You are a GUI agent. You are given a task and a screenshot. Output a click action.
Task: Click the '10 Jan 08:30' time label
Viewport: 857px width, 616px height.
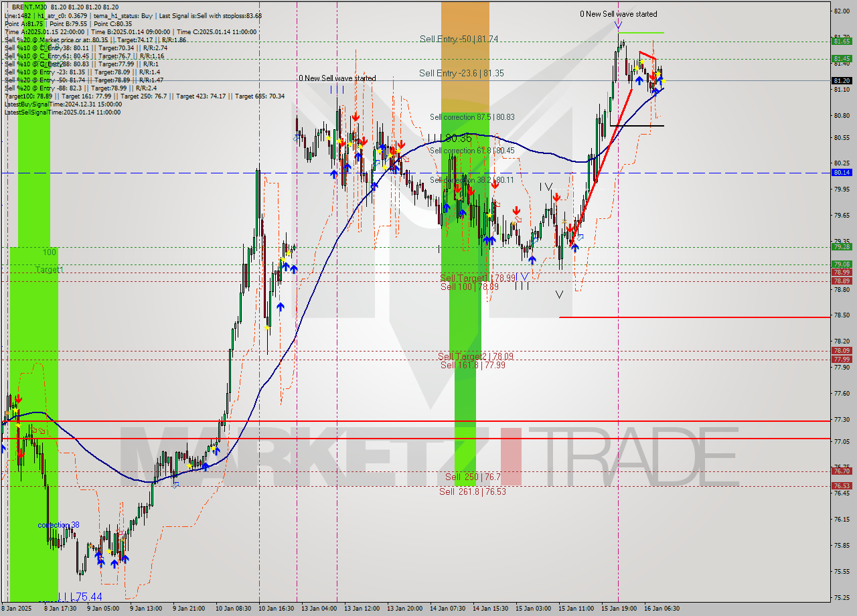point(233,609)
